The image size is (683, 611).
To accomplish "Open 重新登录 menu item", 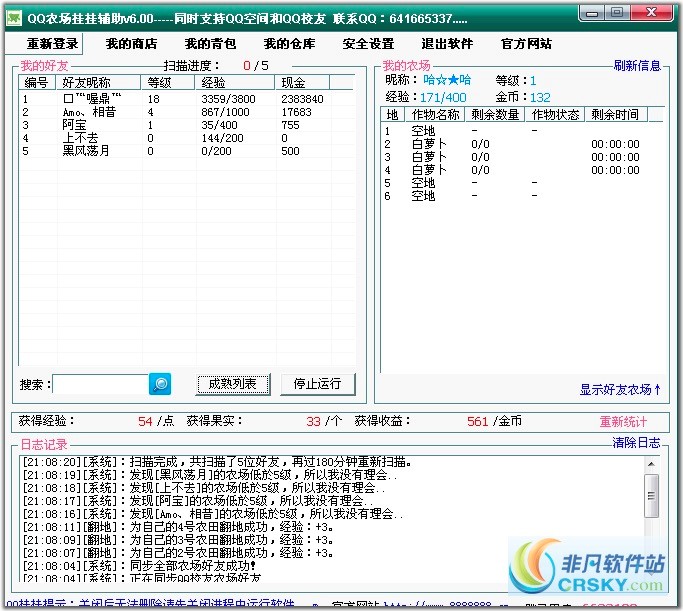I will pyautogui.click(x=52, y=44).
